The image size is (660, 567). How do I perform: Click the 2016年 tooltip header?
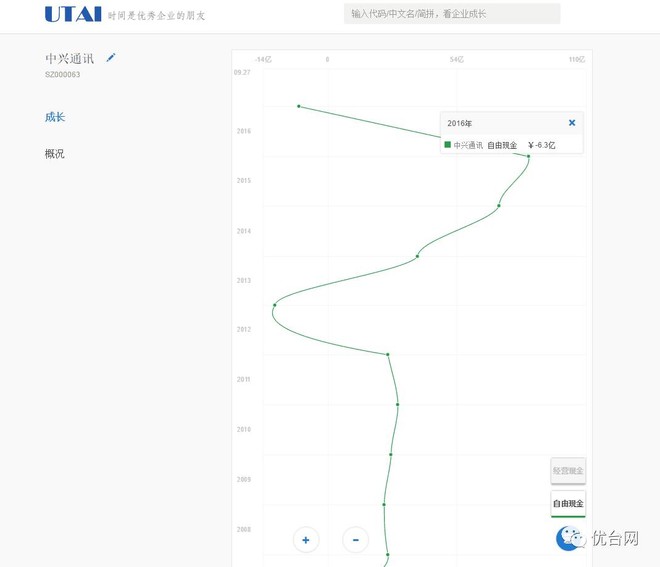[460, 123]
